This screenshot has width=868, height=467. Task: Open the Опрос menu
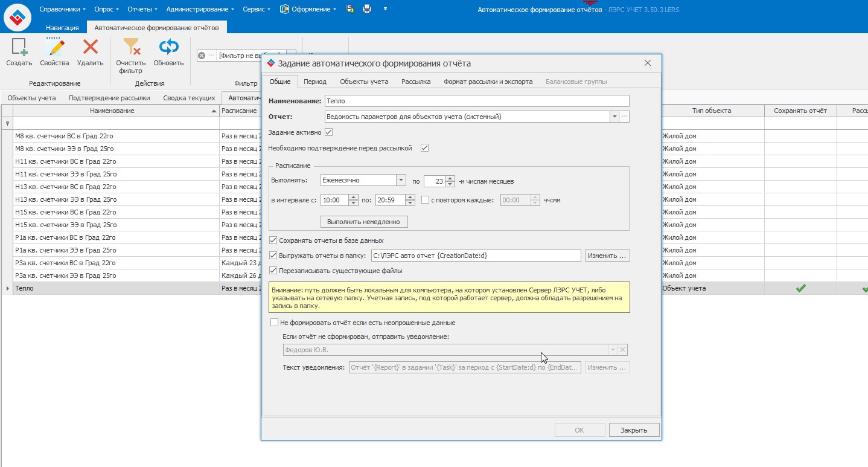107,9
